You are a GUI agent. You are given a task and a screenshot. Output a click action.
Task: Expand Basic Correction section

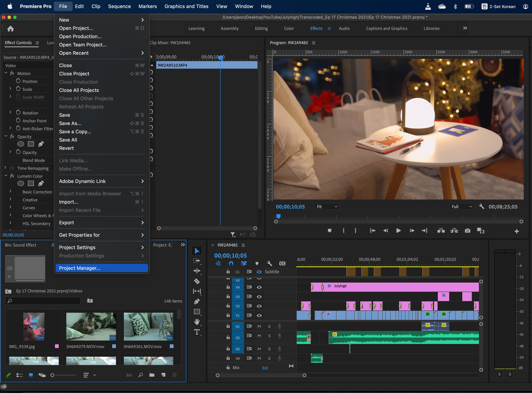click(10, 191)
